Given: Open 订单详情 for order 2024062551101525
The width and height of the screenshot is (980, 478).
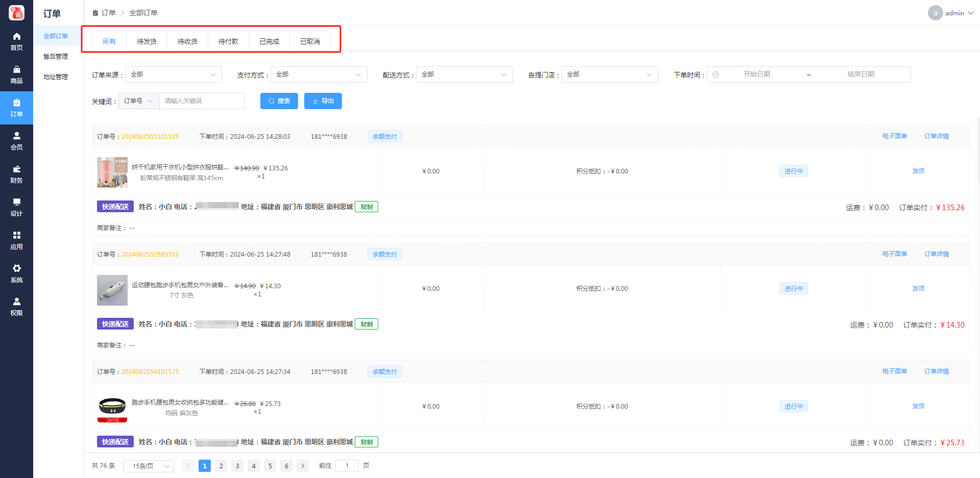Looking at the screenshot, I should pyautogui.click(x=936, y=136).
